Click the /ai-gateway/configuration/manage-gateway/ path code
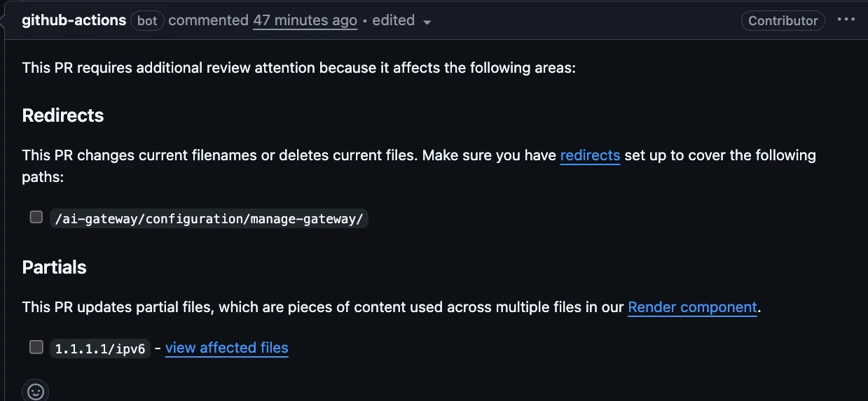The height and width of the screenshot is (401, 868). [x=209, y=218]
